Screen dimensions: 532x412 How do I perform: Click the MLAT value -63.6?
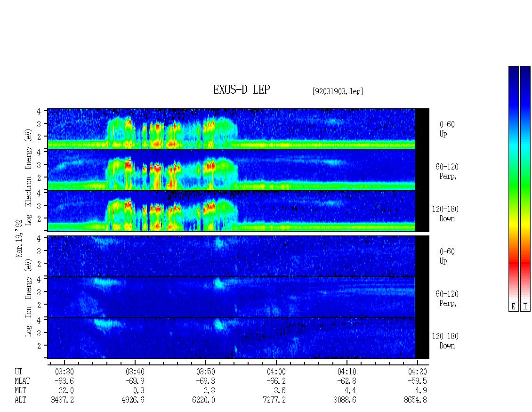point(64,381)
